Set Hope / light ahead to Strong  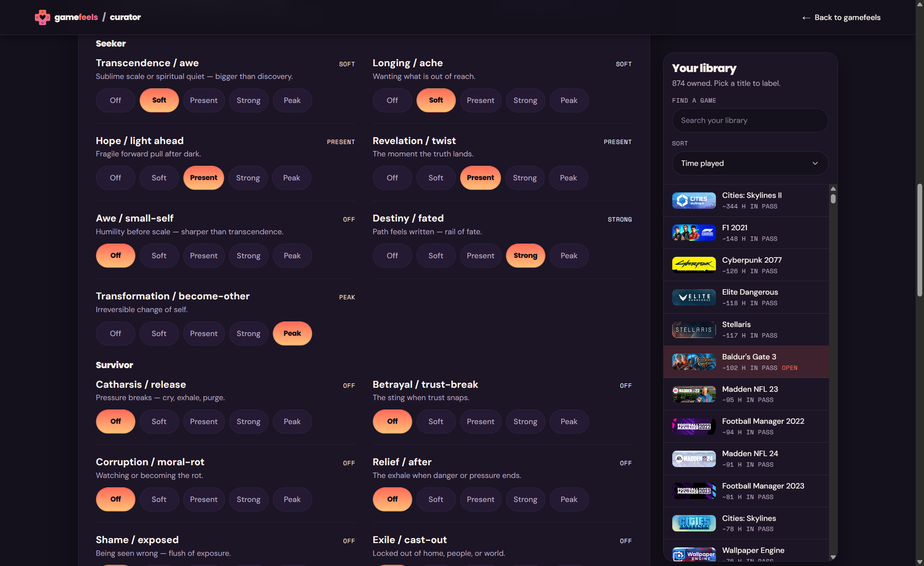pyautogui.click(x=248, y=178)
